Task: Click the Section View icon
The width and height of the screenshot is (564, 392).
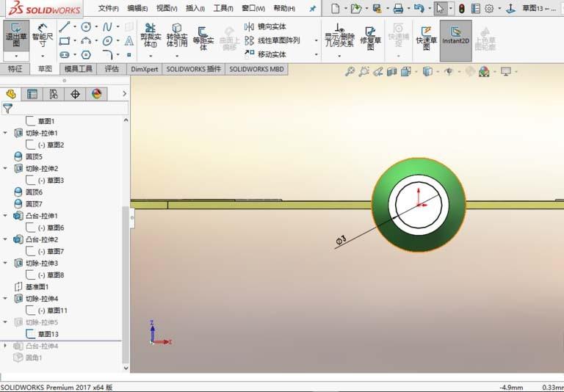Action: coord(391,71)
